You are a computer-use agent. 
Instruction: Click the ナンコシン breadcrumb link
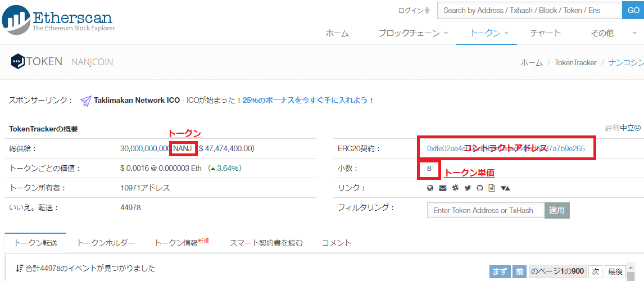coord(625,62)
